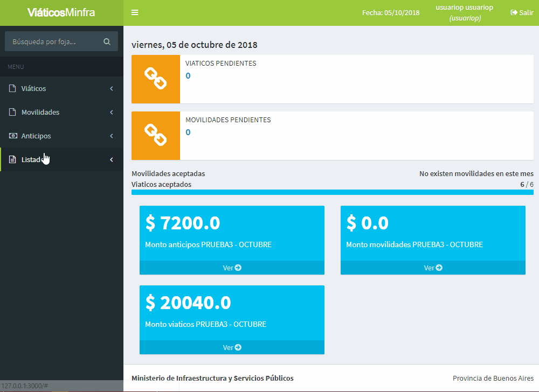
Task: Expand the Anticipos menu chevron
Action: (x=112, y=136)
